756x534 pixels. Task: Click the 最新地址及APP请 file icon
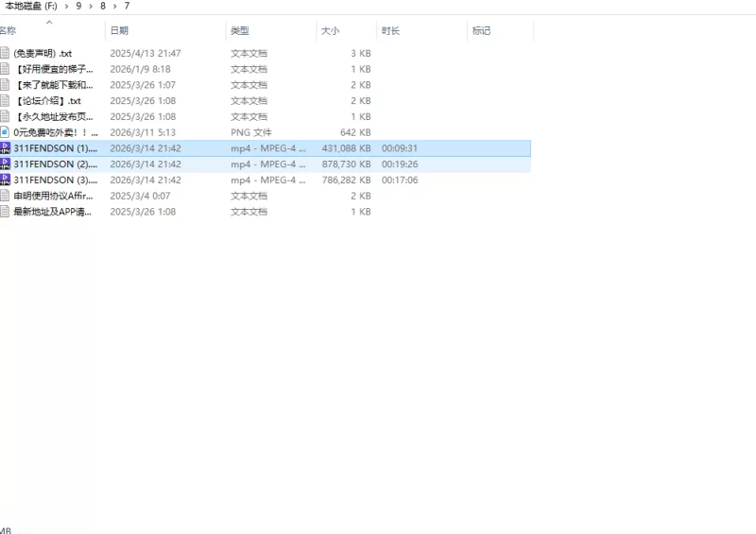click(5, 212)
